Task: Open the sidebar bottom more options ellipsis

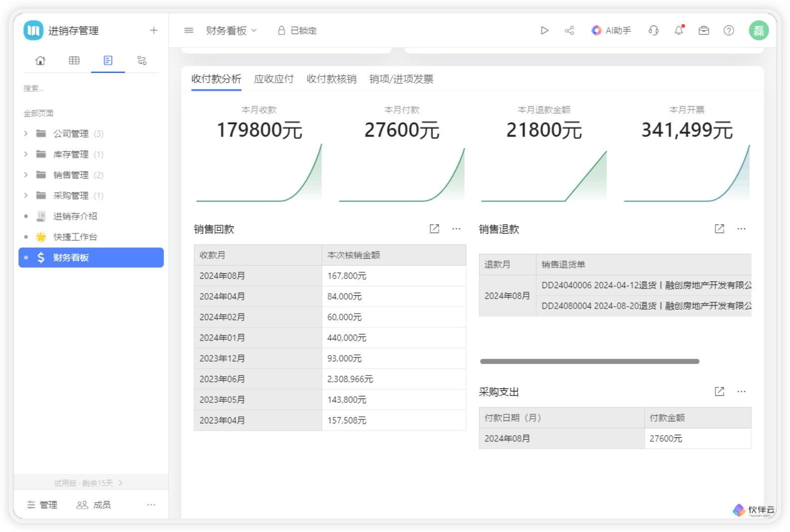Action: click(151, 505)
